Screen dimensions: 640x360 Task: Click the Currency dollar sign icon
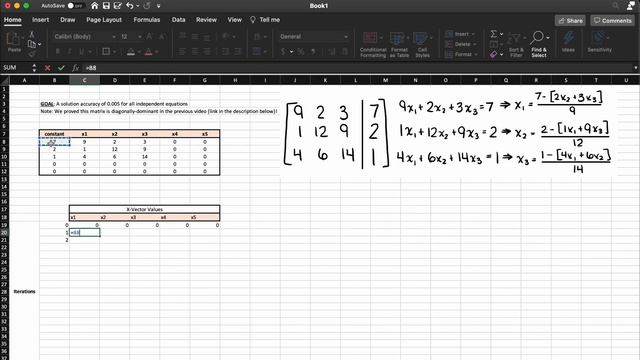pos(283,51)
